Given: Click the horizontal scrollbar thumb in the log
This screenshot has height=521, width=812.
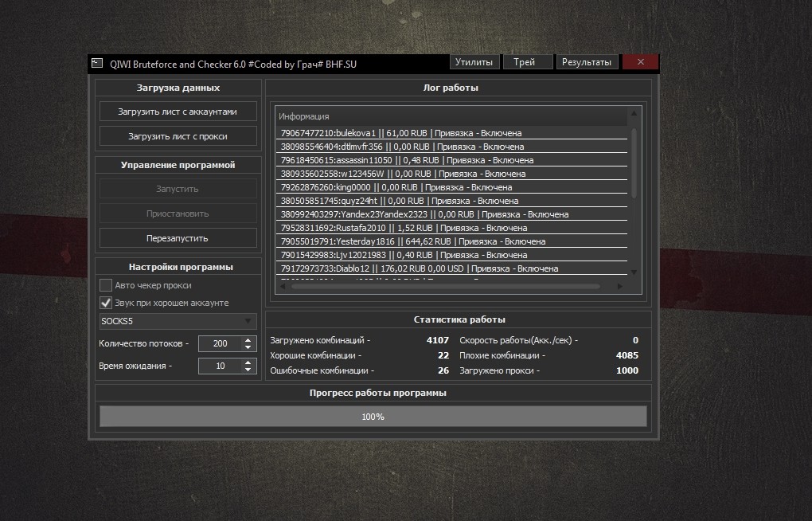Looking at the screenshot, I should pyautogui.click(x=445, y=286).
